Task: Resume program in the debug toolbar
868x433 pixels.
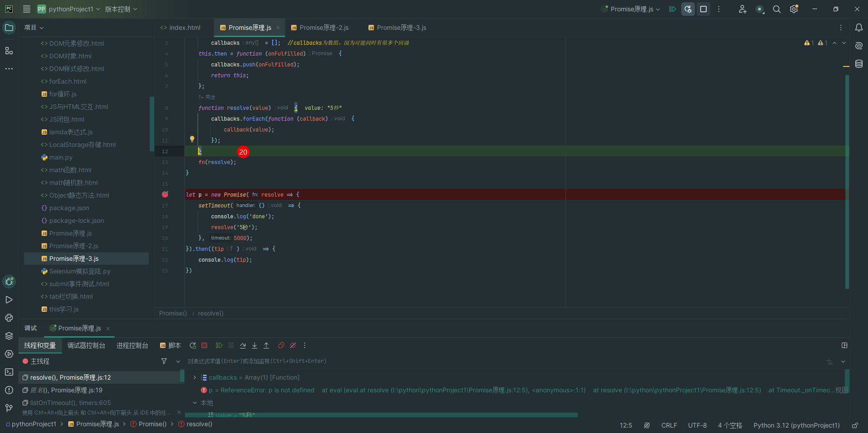Action: 219,345
